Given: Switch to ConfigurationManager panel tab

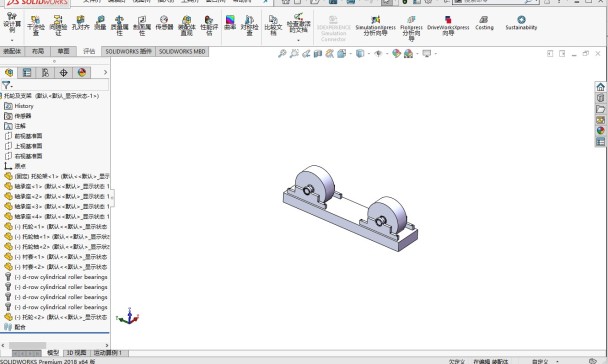Looking at the screenshot, I should [x=45, y=72].
